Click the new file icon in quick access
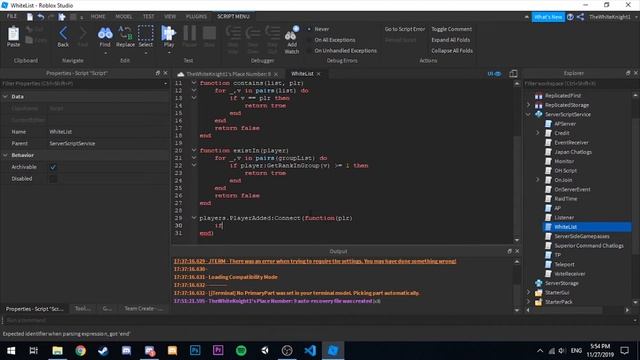 30,17
